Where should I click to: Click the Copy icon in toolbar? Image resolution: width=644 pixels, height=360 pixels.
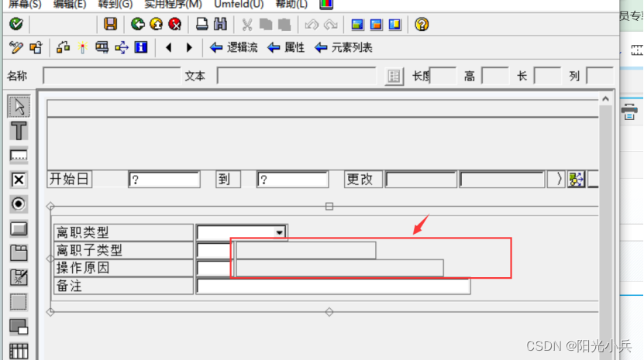266,25
